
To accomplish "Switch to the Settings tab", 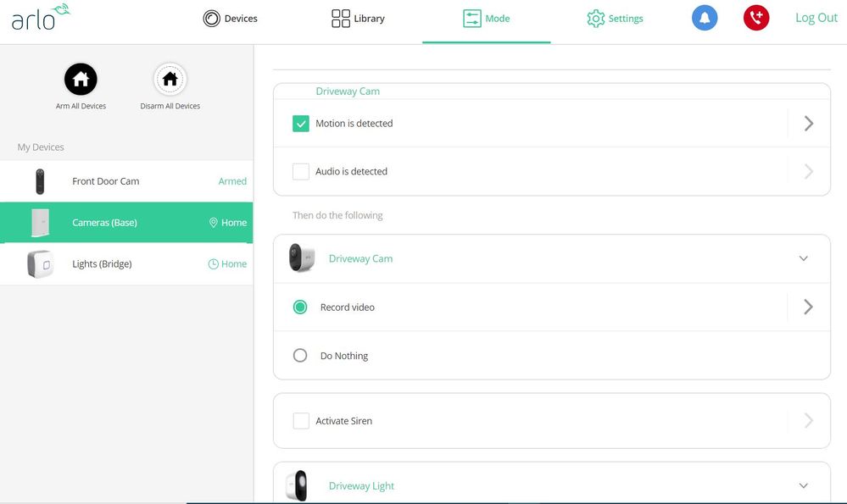I will [615, 19].
